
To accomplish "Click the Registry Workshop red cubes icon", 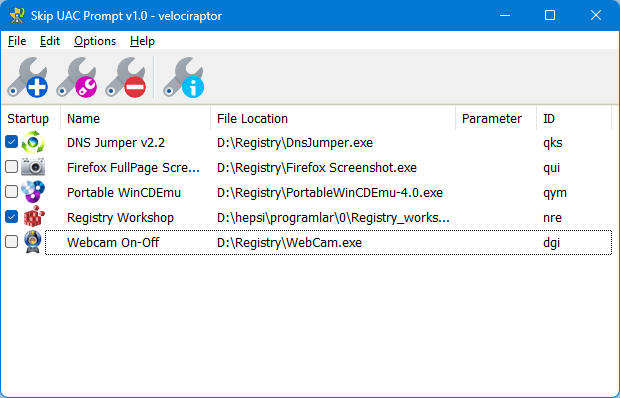I will (x=34, y=217).
